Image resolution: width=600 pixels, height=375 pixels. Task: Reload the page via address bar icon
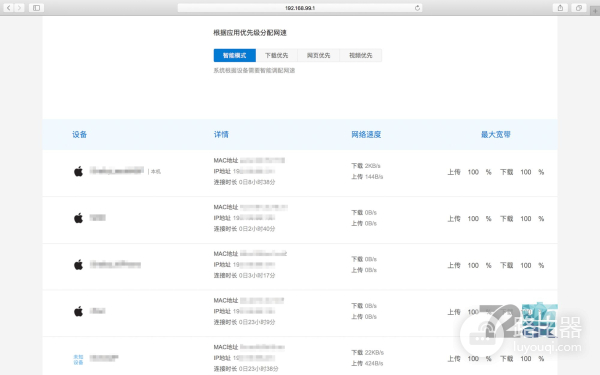pos(417,8)
